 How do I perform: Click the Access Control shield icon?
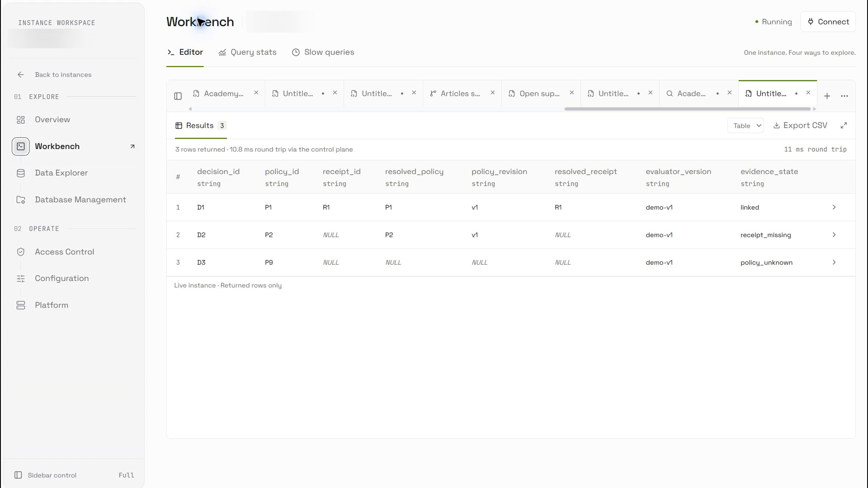tap(21, 252)
